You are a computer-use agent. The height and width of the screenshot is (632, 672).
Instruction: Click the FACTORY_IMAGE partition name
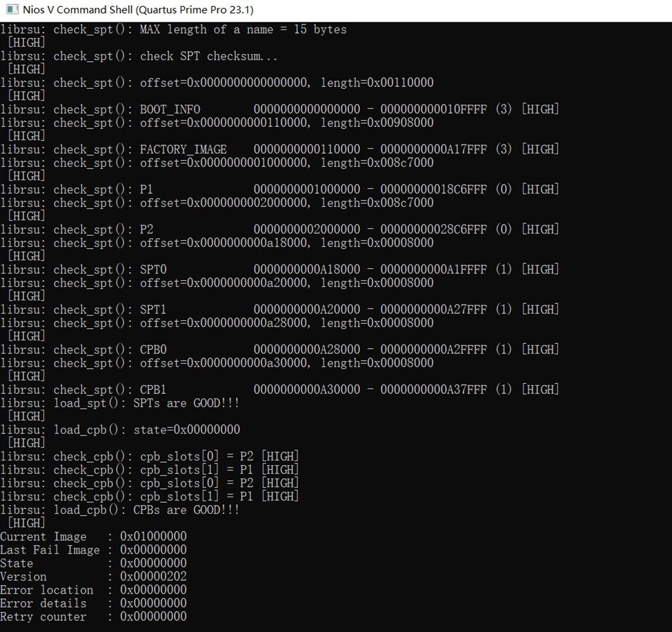[x=183, y=149]
